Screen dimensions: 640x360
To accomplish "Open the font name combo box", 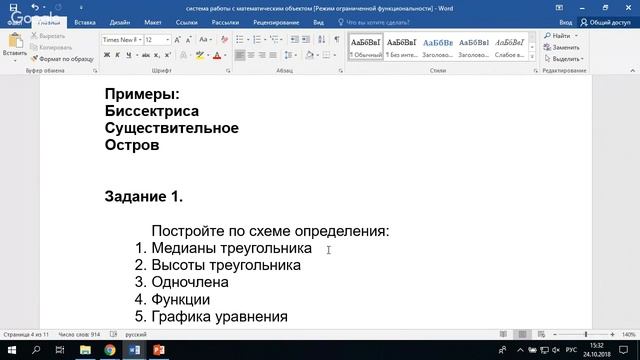I will (122, 40).
